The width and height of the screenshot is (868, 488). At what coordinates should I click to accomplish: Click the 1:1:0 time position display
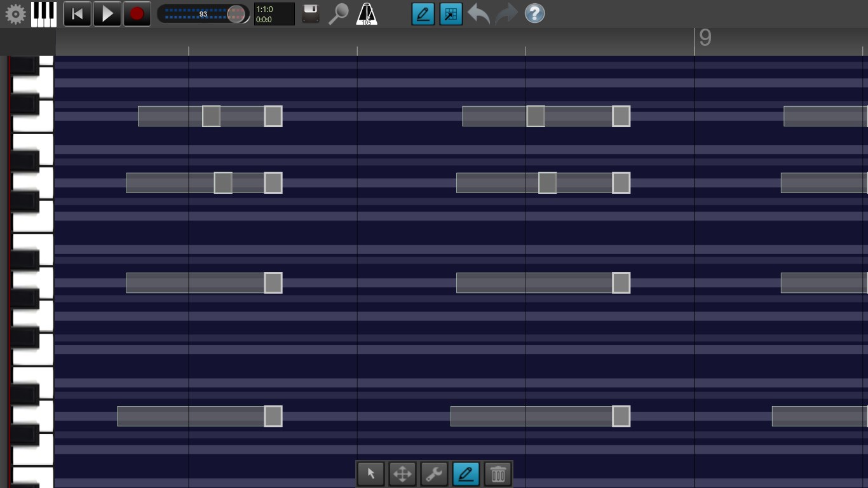273,13
